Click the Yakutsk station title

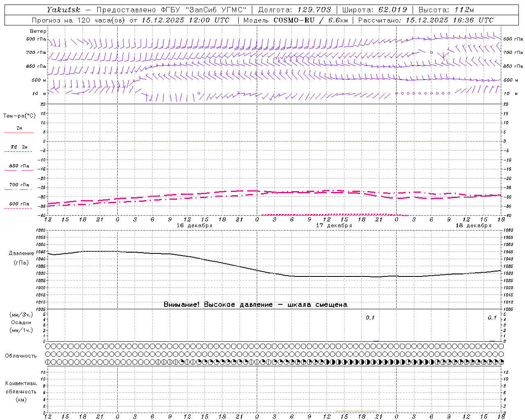click(x=64, y=10)
